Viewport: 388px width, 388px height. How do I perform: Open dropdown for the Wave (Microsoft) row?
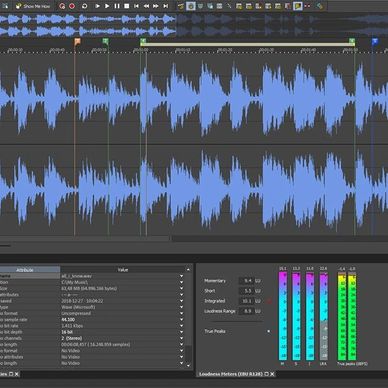[181, 307]
